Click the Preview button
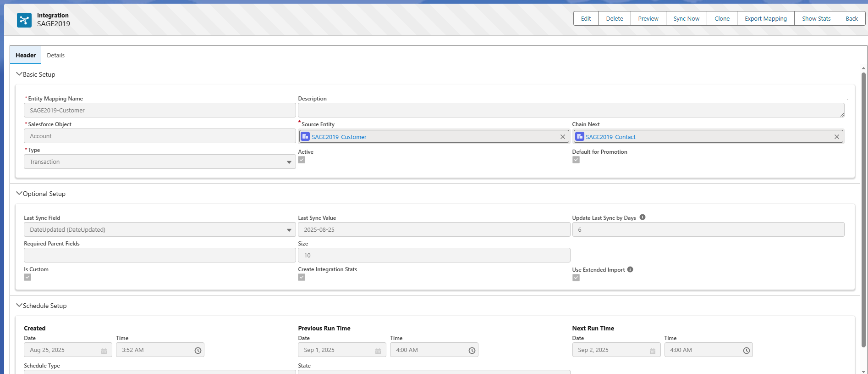This screenshot has width=868, height=374. [x=648, y=18]
